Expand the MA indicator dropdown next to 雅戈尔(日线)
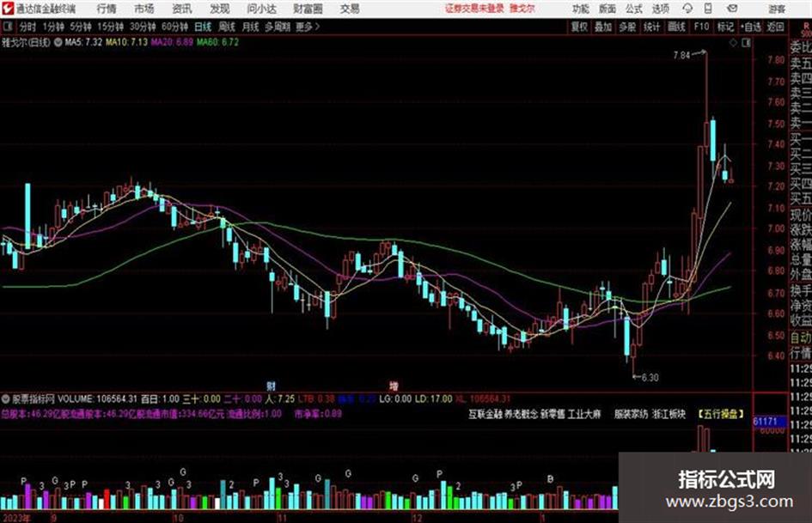 pos(58,42)
